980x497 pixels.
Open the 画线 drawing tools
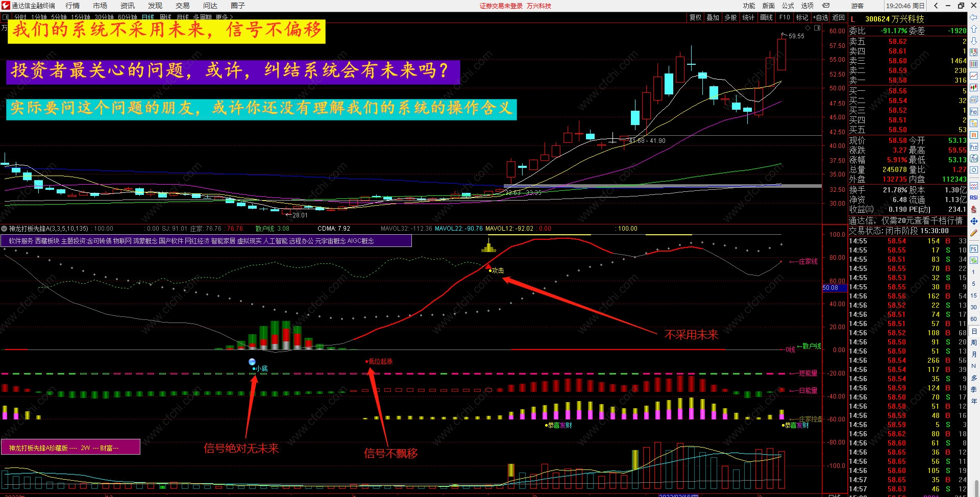(767, 17)
